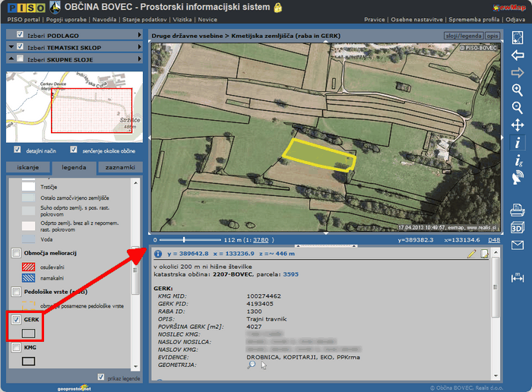Switch to the 'iskanje' tab

[28, 167]
